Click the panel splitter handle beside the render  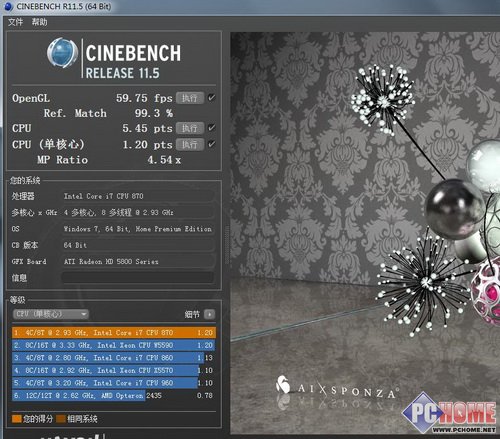[227, 245]
